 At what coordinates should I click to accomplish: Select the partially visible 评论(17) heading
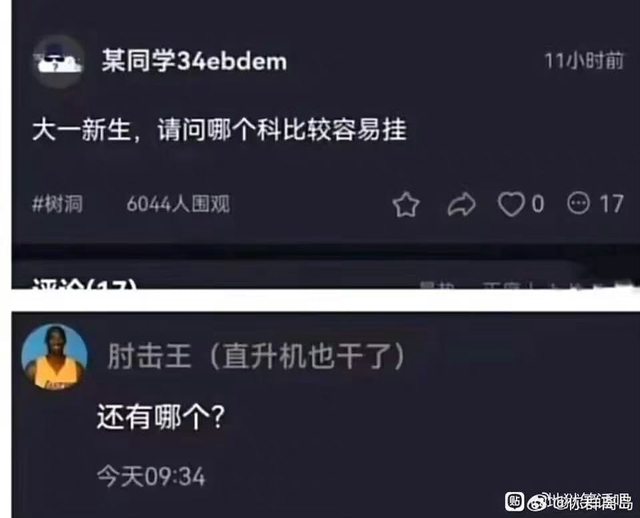[x=84, y=283]
